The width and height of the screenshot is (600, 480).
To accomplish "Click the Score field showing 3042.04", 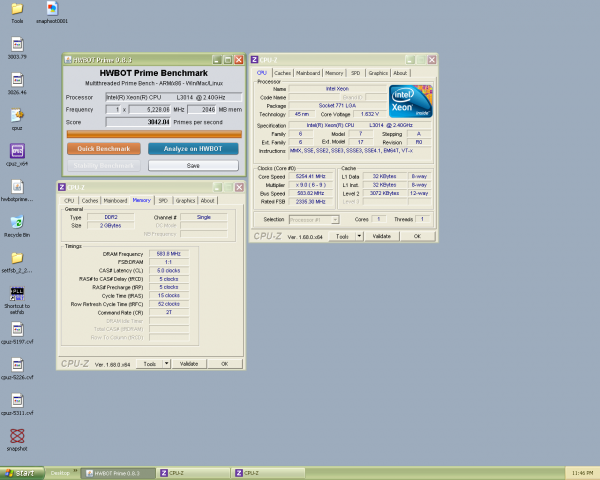I will point(138,122).
